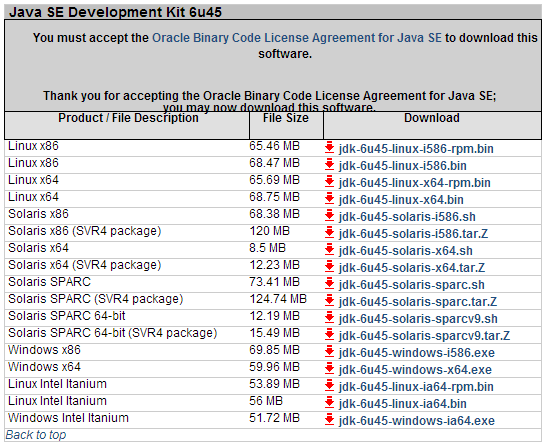Click download arrow icon for jdk-6u45-linux-x64-rpm.bin
Image resolution: width=547 pixels, height=446 pixels.
(329, 182)
